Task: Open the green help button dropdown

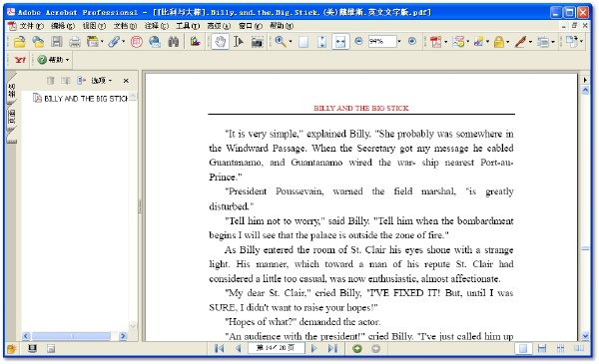Action: click(x=54, y=60)
